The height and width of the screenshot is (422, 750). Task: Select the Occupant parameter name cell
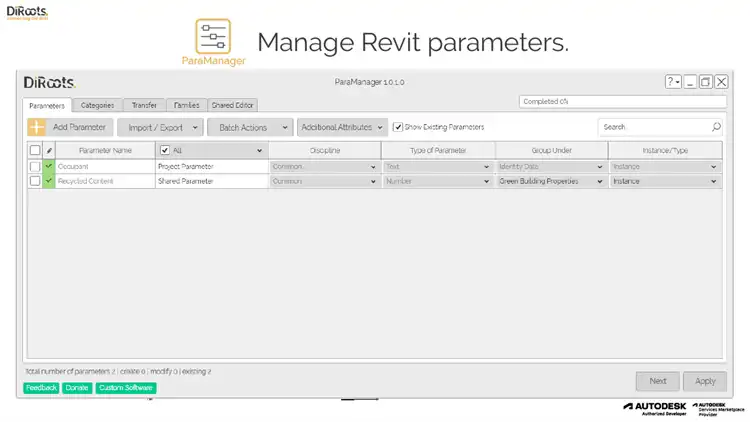point(105,167)
